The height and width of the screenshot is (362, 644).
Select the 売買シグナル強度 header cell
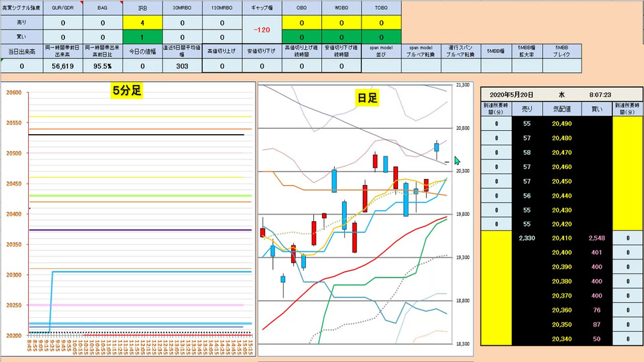tap(21, 8)
